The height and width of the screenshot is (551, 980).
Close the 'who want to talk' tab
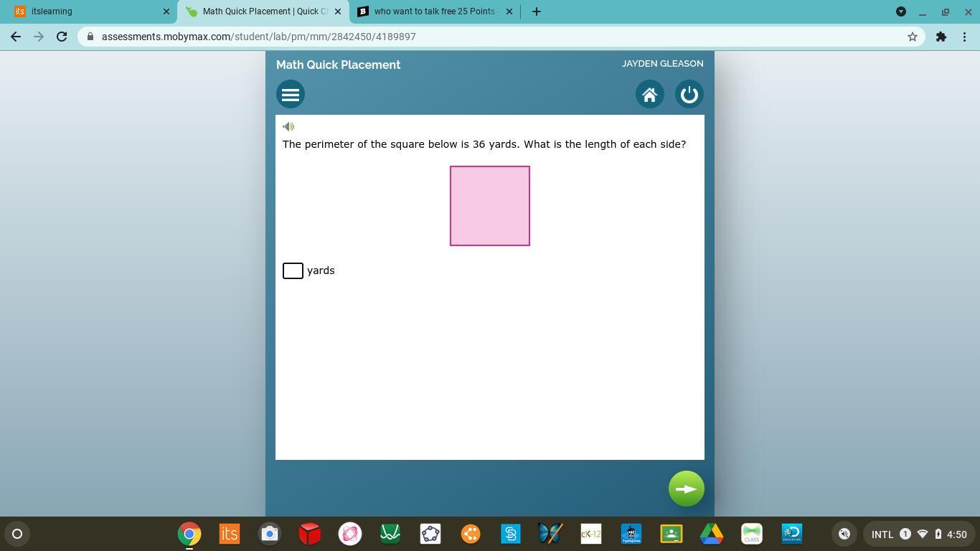[509, 11]
